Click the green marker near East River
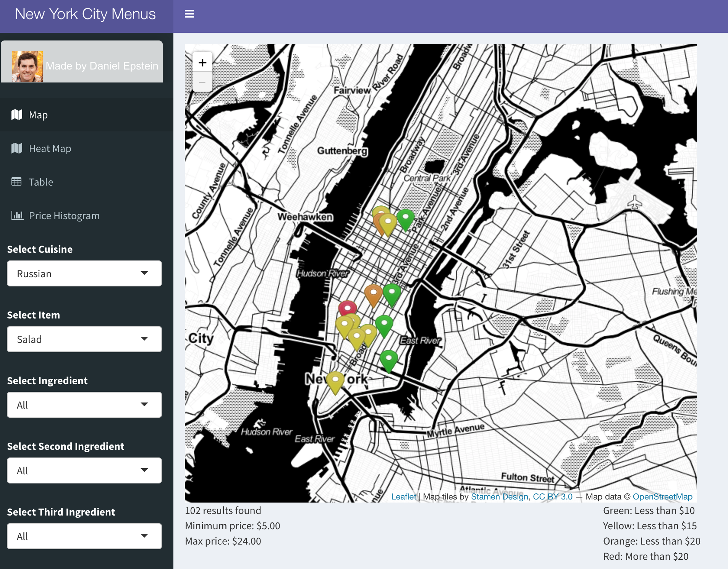 point(389,360)
